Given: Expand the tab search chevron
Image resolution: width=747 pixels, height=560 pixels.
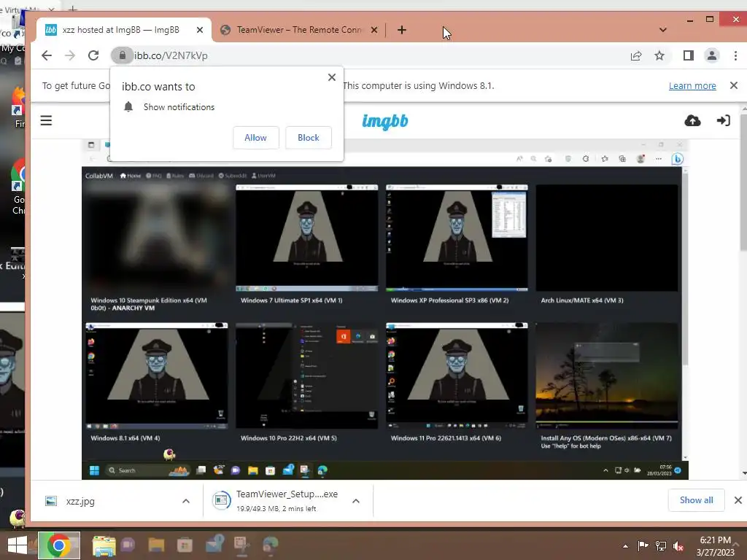Looking at the screenshot, I should click(662, 30).
